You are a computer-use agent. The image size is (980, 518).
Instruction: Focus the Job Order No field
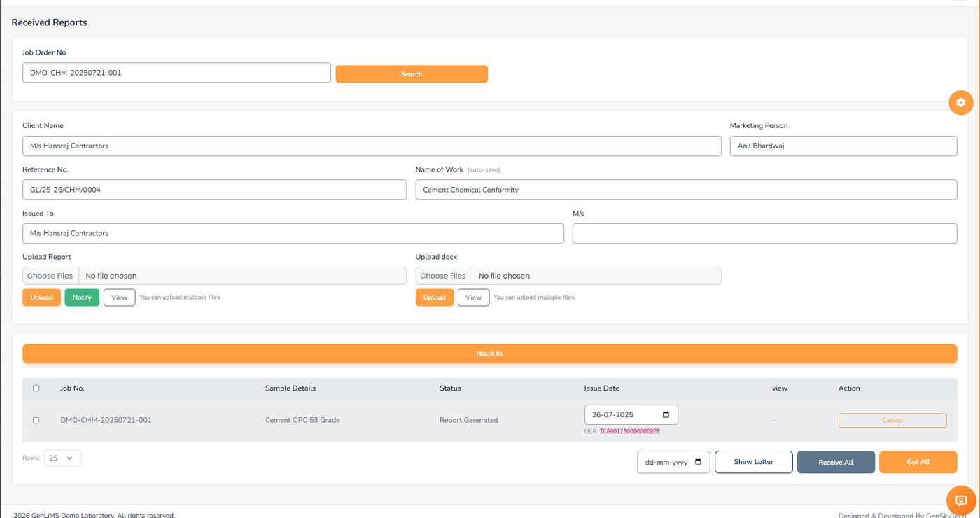pos(176,73)
